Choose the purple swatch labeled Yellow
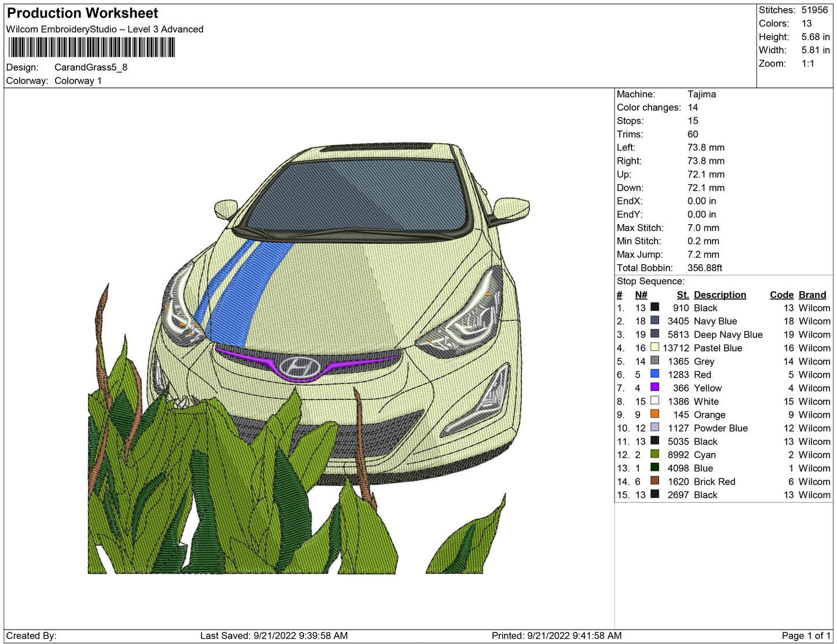The height and width of the screenshot is (644, 837). pyautogui.click(x=655, y=387)
